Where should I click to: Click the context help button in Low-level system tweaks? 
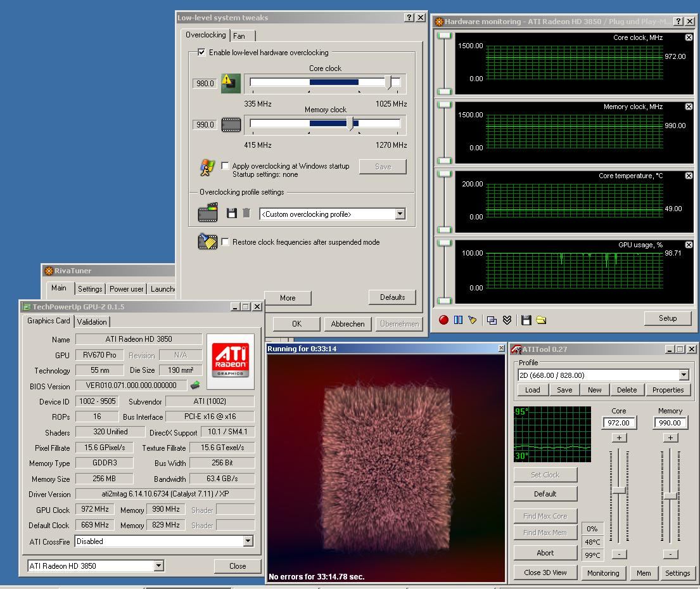click(x=409, y=17)
